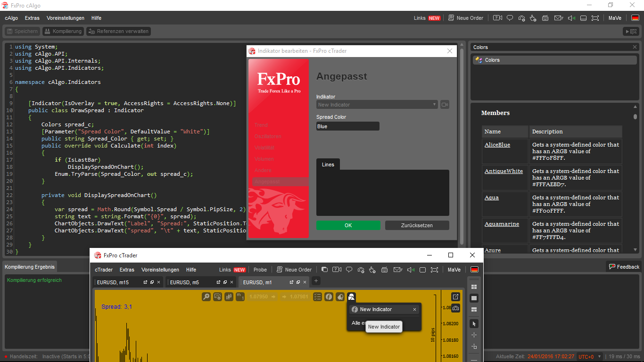This screenshot has width=644, height=362.
Task: Open the AliceBlue member link
Action: coord(497,145)
